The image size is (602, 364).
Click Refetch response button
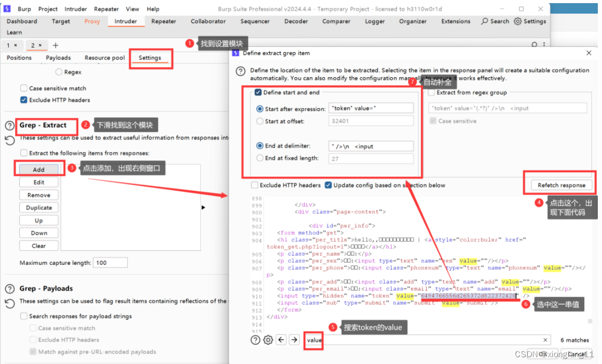[x=561, y=185]
